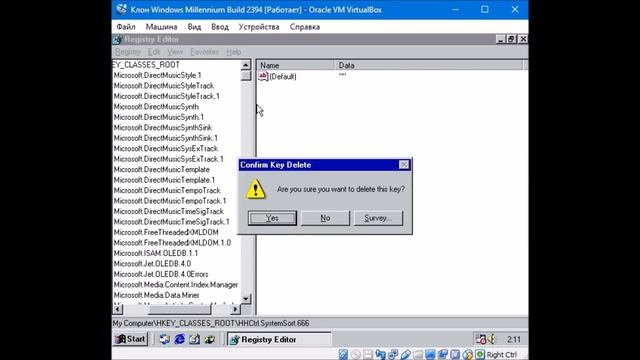640x360 pixels.
Task: Open Windows Media Player quick launch icon
Action: [210, 339]
